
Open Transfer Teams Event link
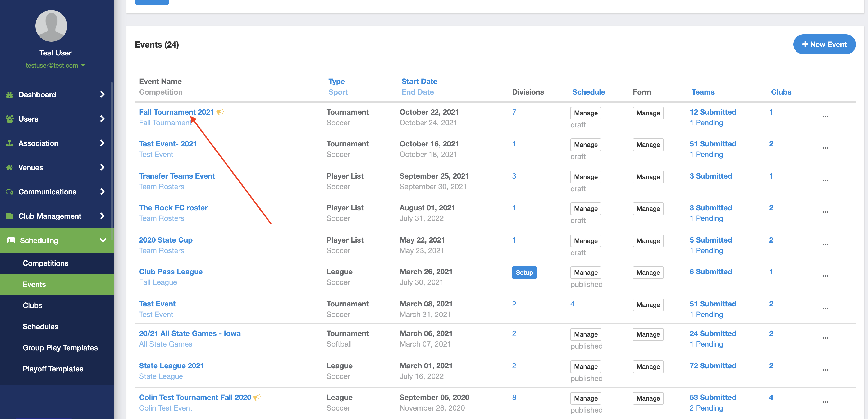(x=177, y=176)
